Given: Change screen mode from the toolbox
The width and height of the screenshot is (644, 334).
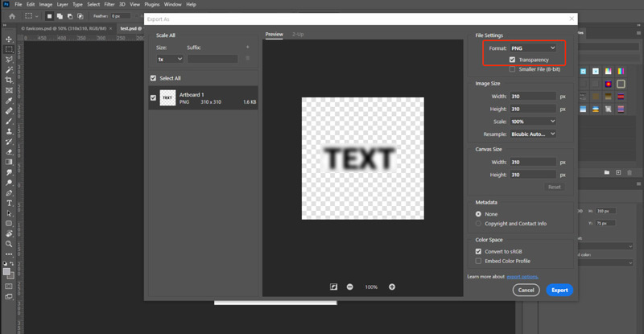Looking at the screenshot, I should (9, 297).
